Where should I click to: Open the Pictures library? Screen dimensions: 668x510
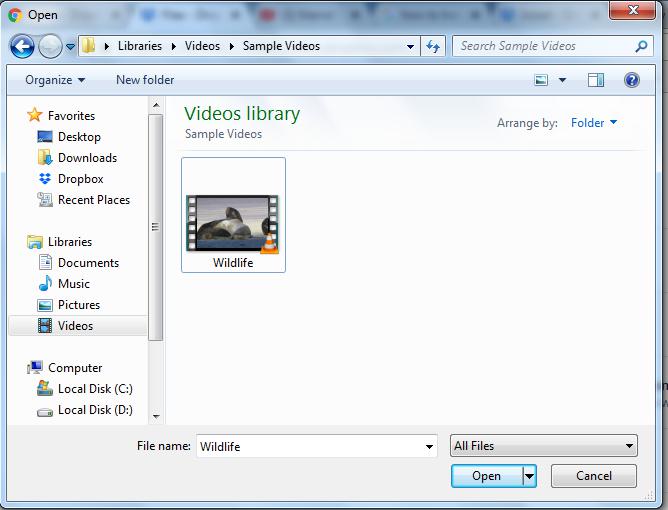tap(79, 305)
